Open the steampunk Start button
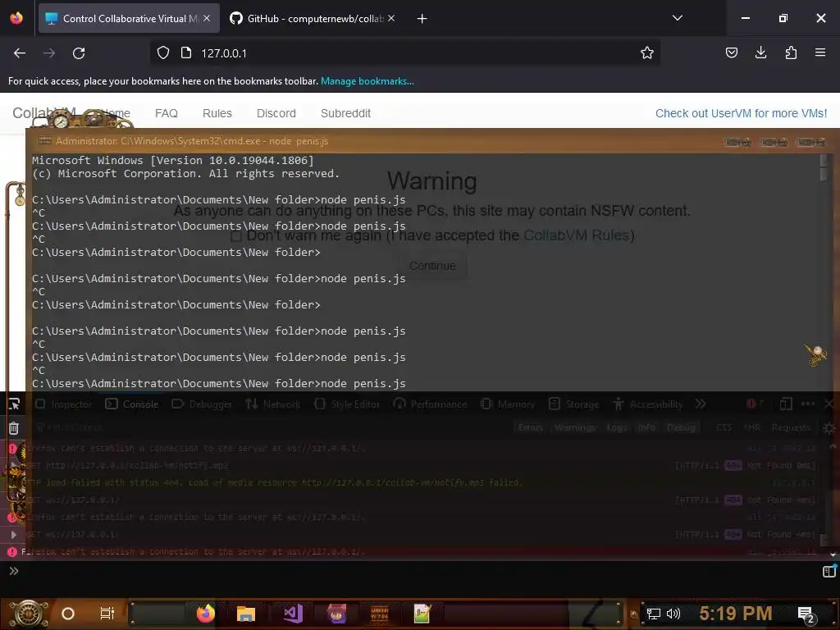 [x=29, y=614]
